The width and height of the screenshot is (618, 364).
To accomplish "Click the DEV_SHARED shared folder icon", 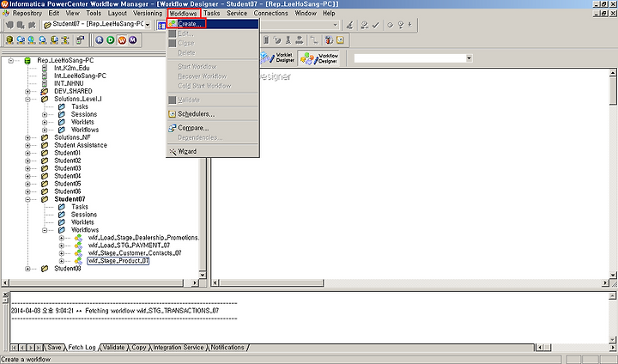I will [x=45, y=91].
